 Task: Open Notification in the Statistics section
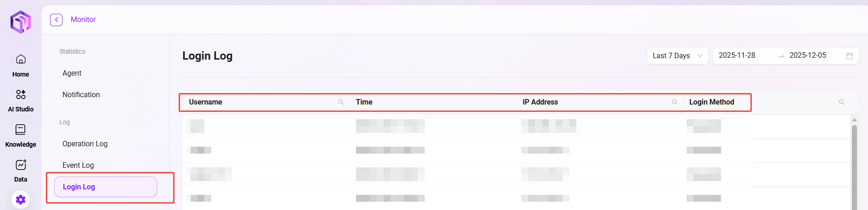[81, 95]
